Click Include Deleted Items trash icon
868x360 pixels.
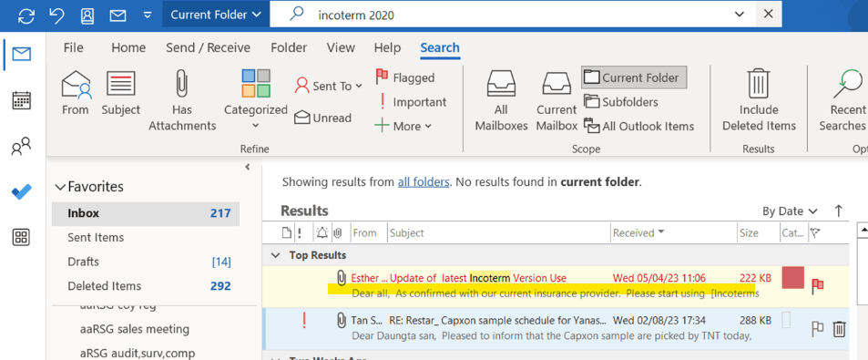759,84
